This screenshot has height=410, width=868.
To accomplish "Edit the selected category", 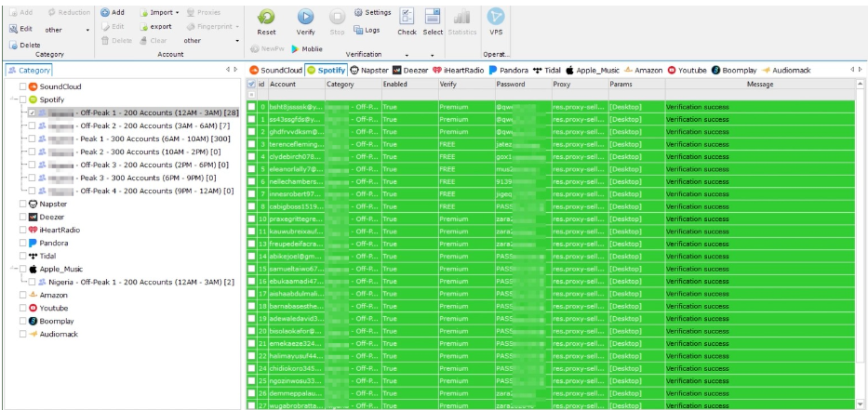I will pos(21,29).
